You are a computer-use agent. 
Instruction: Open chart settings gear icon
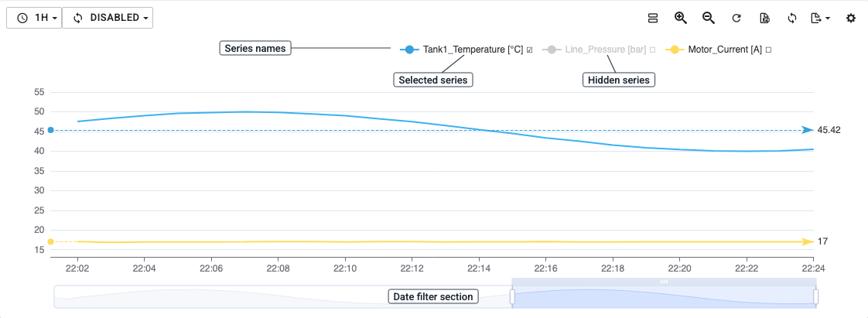[851, 19]
